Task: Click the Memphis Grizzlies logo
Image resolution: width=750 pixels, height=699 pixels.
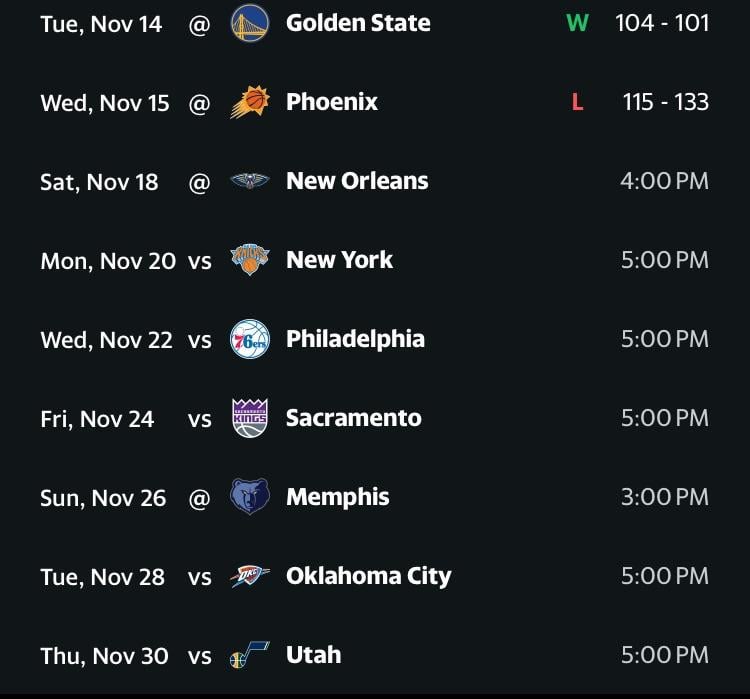Action: 249,497
